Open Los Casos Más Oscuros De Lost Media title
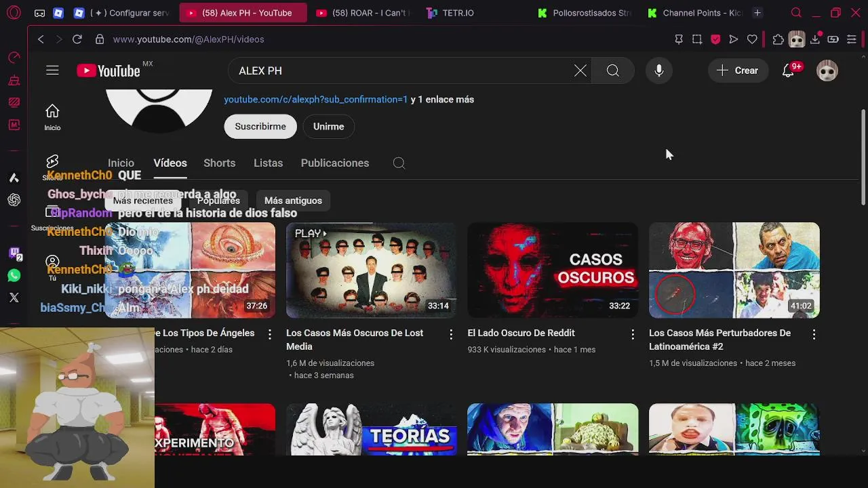The width and height of the screenshot is (868, 488). click(355, 340)
